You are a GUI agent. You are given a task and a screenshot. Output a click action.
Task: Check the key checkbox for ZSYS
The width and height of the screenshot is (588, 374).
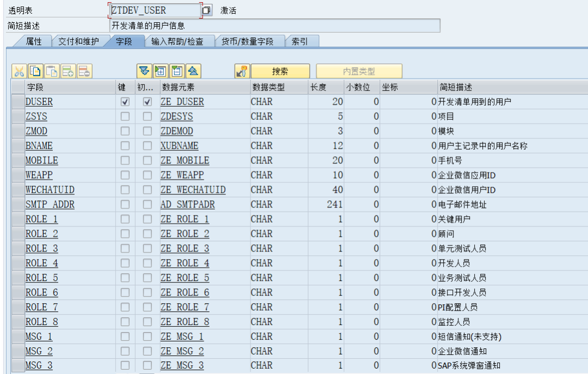click(125, 117)
